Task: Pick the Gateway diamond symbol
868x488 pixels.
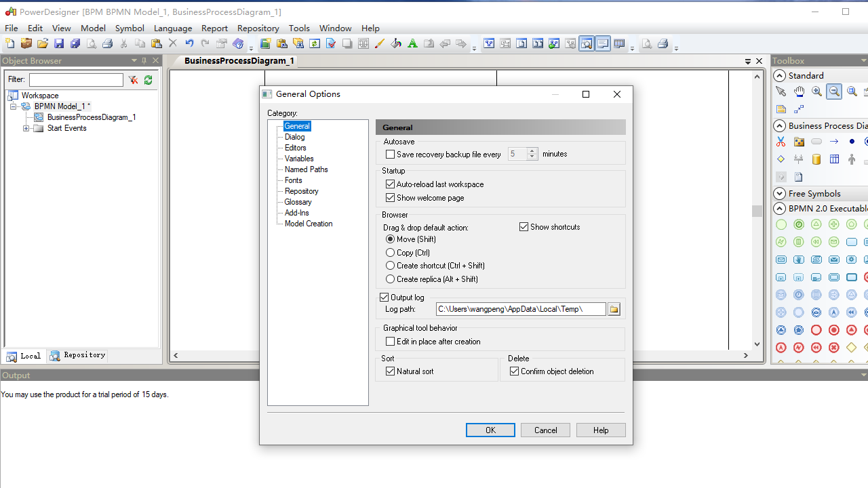Action: (x=781, y=159)
